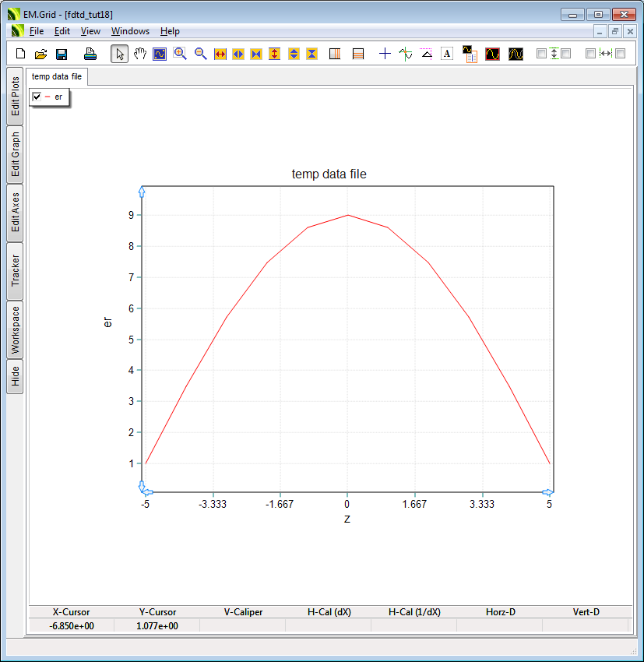Select the 'temp data file' tab
The height and width of the screenshot is (662, 644).
tap(57, 76)
